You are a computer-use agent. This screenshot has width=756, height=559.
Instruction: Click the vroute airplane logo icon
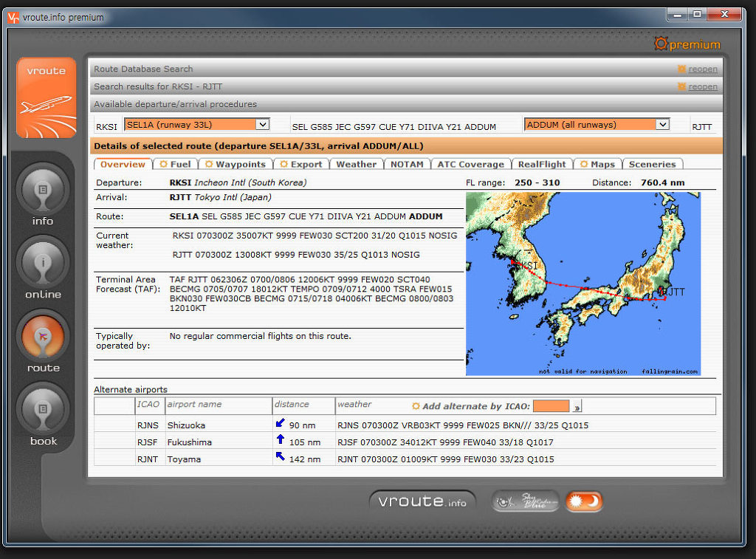(x=47, y=97)
